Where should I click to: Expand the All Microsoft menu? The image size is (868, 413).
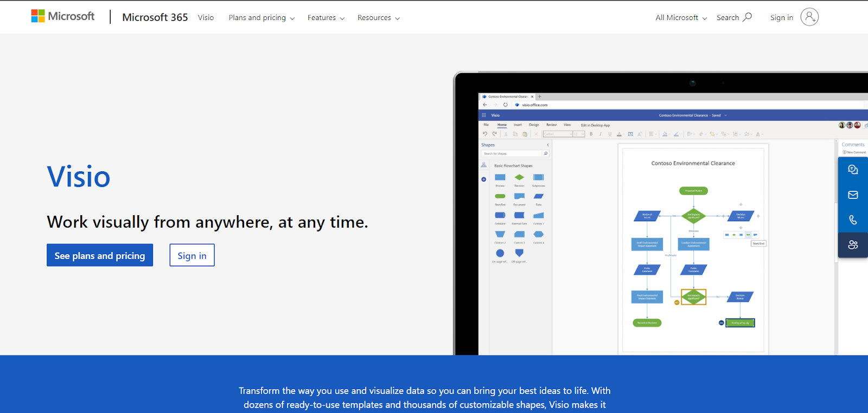coord(681,18)
